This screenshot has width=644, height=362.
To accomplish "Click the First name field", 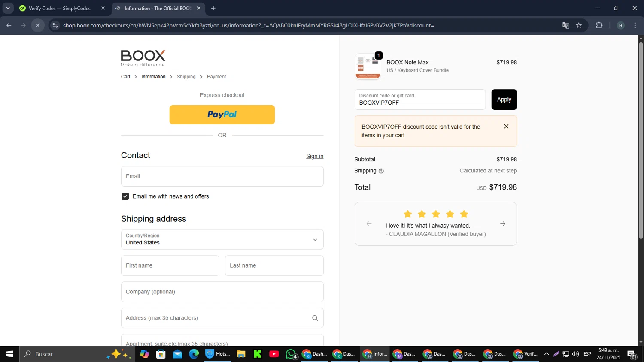I will [x=170, y=265].
